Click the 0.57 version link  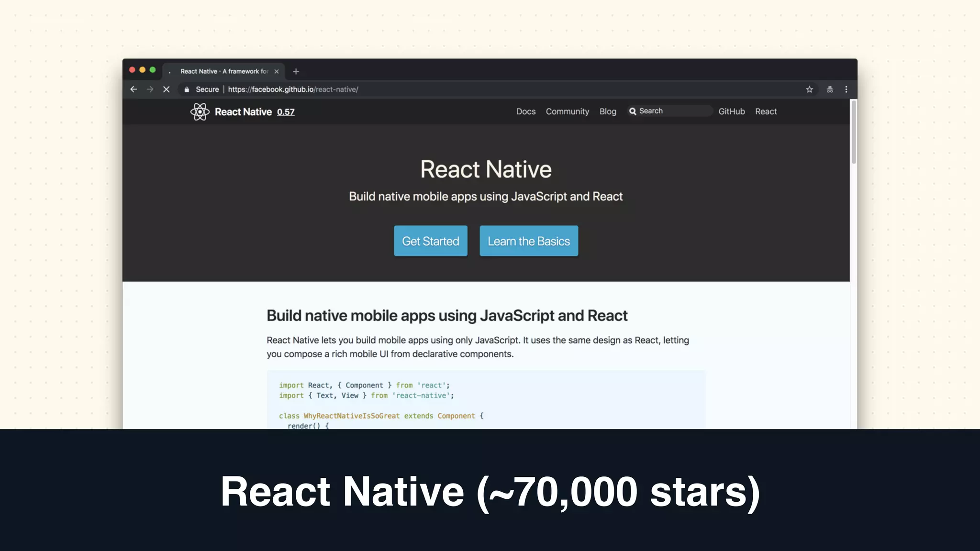pyautogui.click(x=286, y=112)
